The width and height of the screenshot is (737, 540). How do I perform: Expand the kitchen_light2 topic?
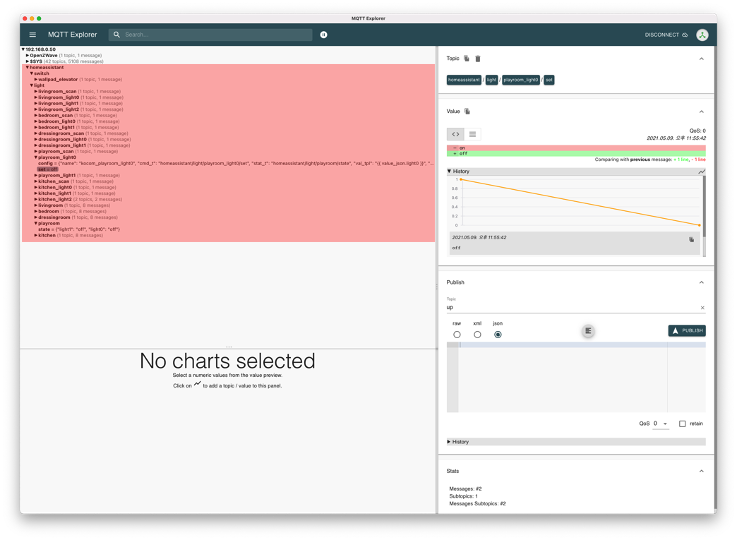coord(36,200)
